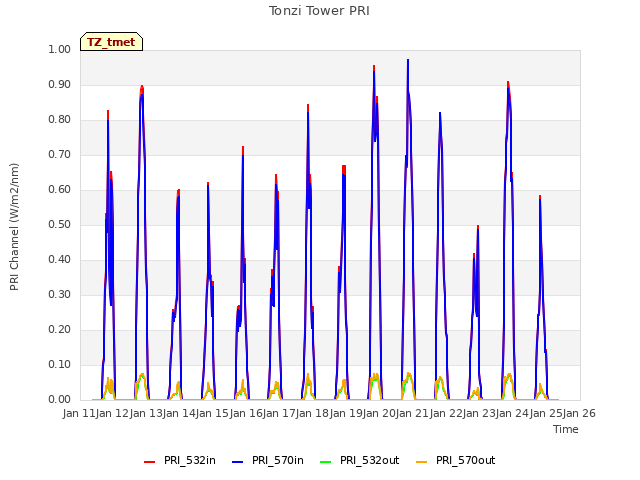Screen dimensions: 640x480
Task: Select the PRI_532out legend label
Action: [370, 460]
